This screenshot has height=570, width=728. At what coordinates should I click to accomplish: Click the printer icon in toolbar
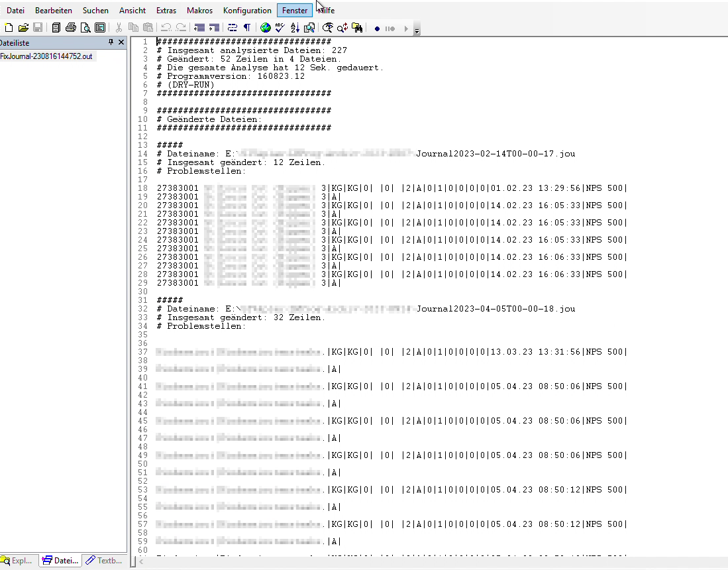(x=71, y=28)
